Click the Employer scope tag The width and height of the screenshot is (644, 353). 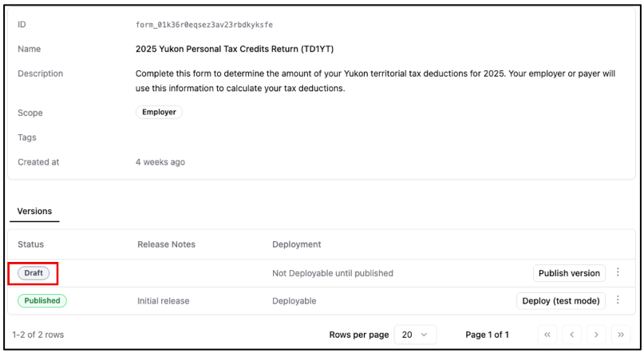tap(159, 113)
